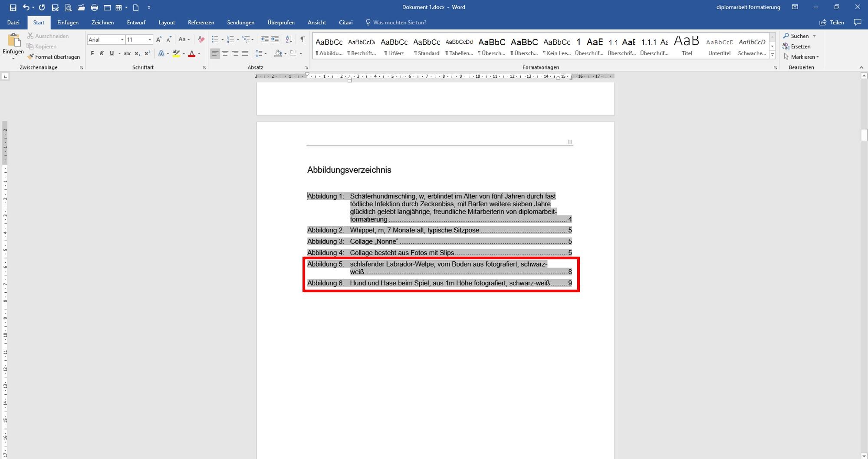The height and width of the screenshot is (459, 868).
Task: Open the font name dropdown showing Arial
Action: coord(122,40)
